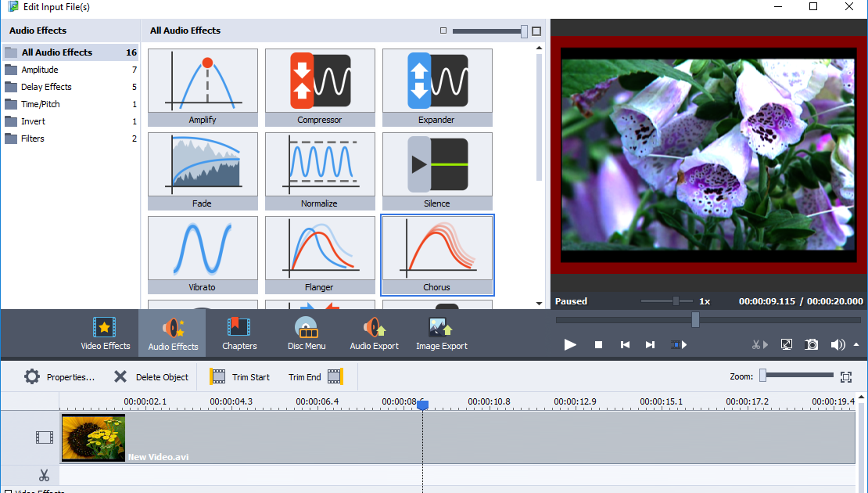Select the Amplify audio effect
Image resolution: width=868 pixels, height=493 pixels.
[203, 88]
